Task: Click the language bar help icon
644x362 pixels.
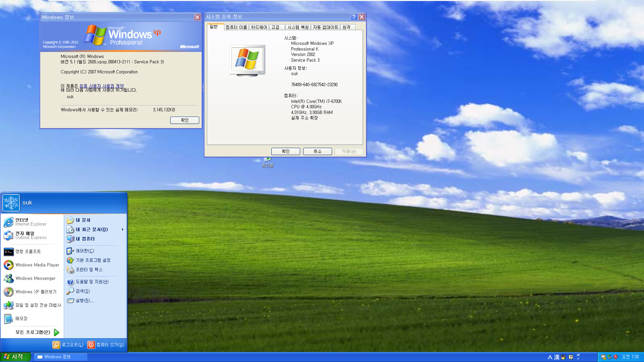Action: (x=571, y=357)
